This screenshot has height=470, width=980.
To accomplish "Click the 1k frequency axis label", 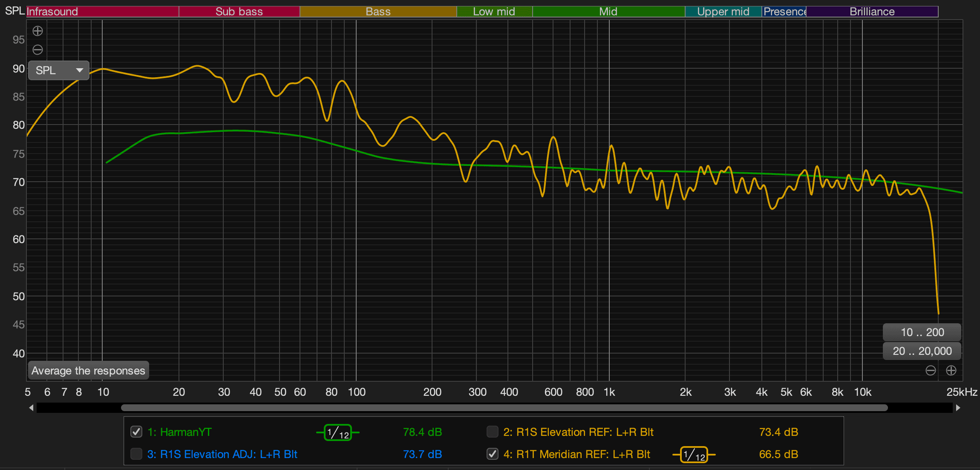I will pos(609,392).
